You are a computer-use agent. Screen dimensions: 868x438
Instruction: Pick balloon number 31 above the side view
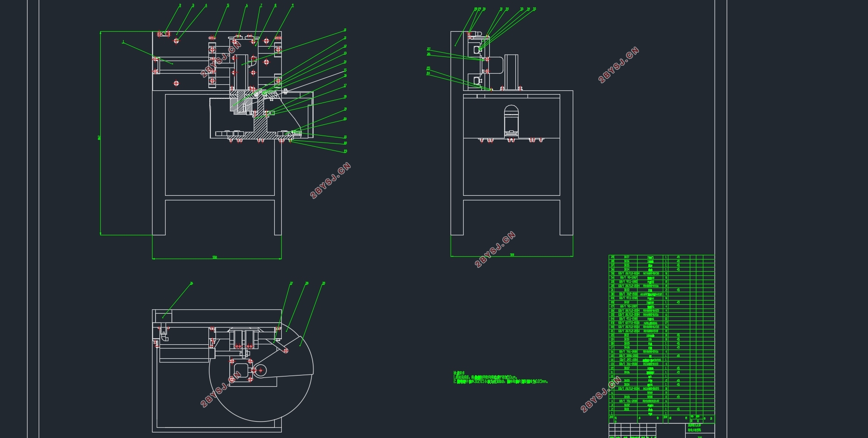pos(501,9)
